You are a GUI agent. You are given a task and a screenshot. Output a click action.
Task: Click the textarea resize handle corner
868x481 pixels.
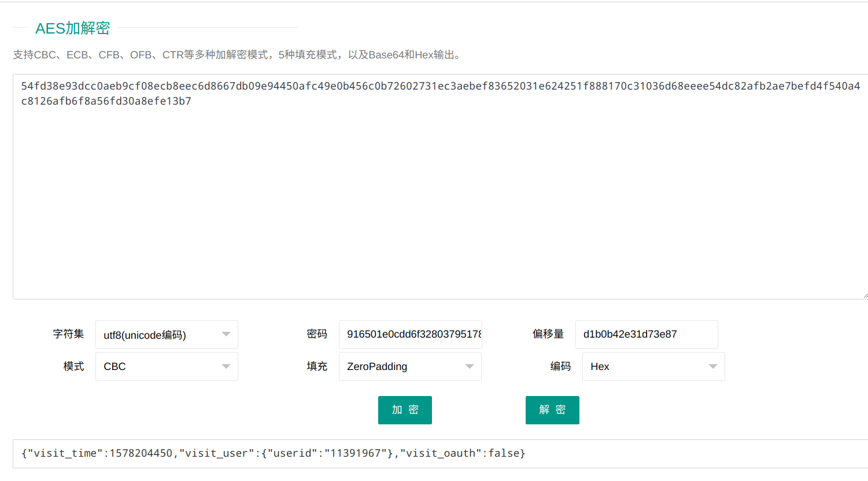865,295
